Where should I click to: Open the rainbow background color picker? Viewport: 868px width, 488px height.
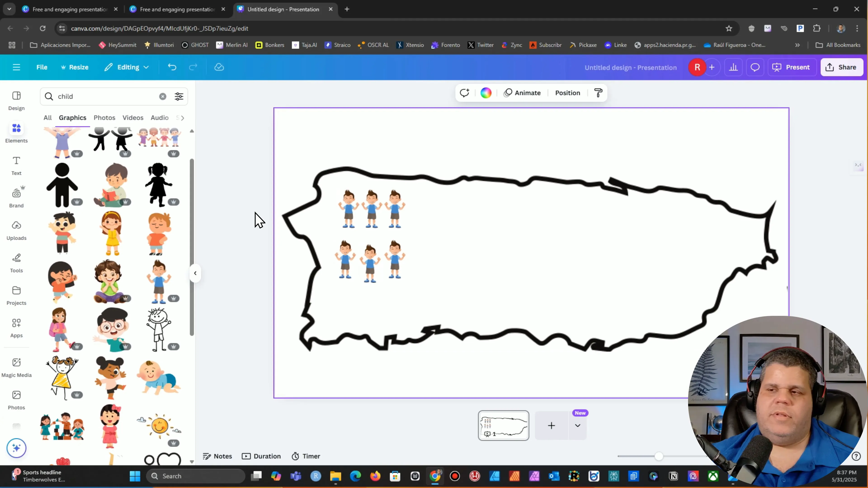(486, 93)
